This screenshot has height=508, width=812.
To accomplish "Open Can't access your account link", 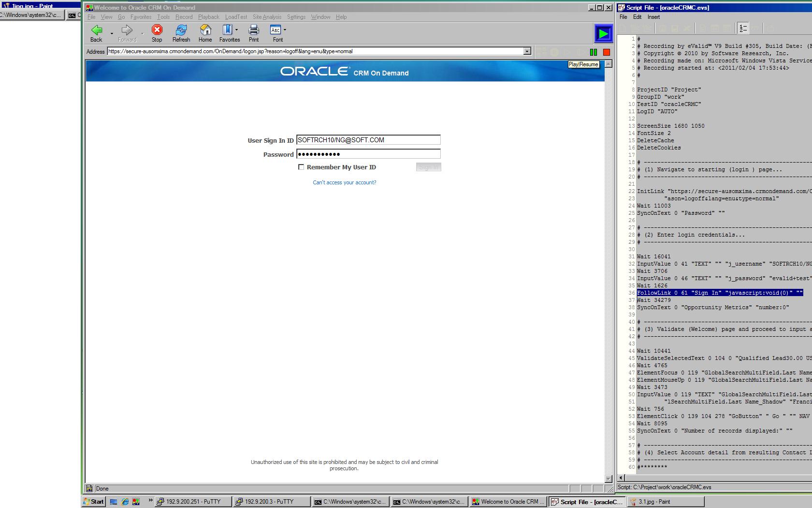I will (345, 182).
